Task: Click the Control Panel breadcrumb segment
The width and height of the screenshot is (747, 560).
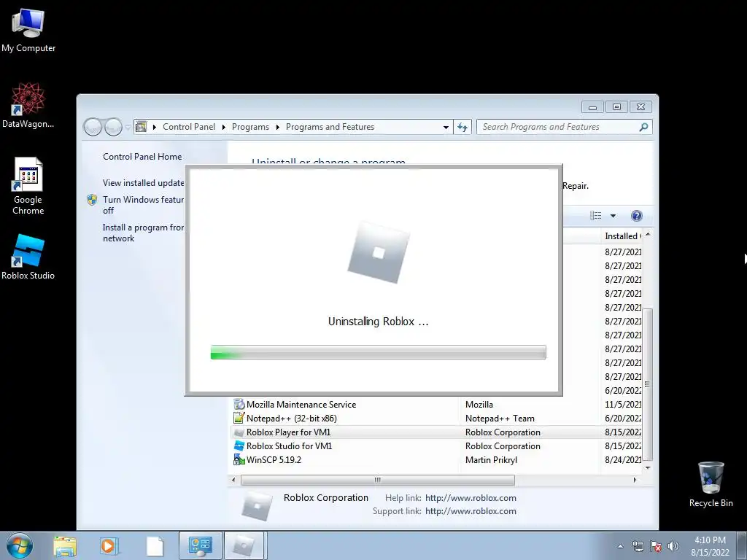Action: [189, 127]
